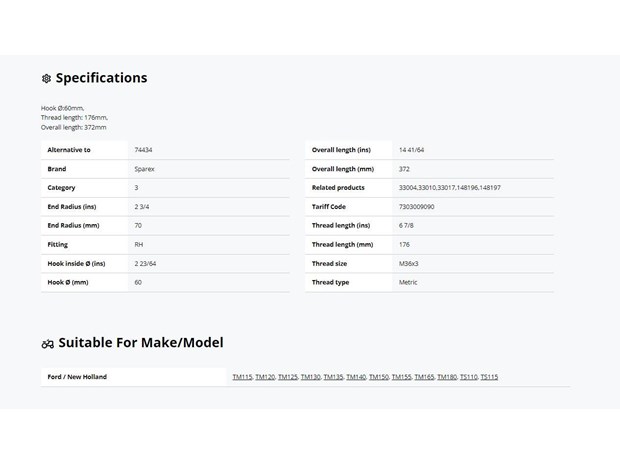Open the TM150 model link
This screenshot has width=620, height=465.
[x=378, y=377]
